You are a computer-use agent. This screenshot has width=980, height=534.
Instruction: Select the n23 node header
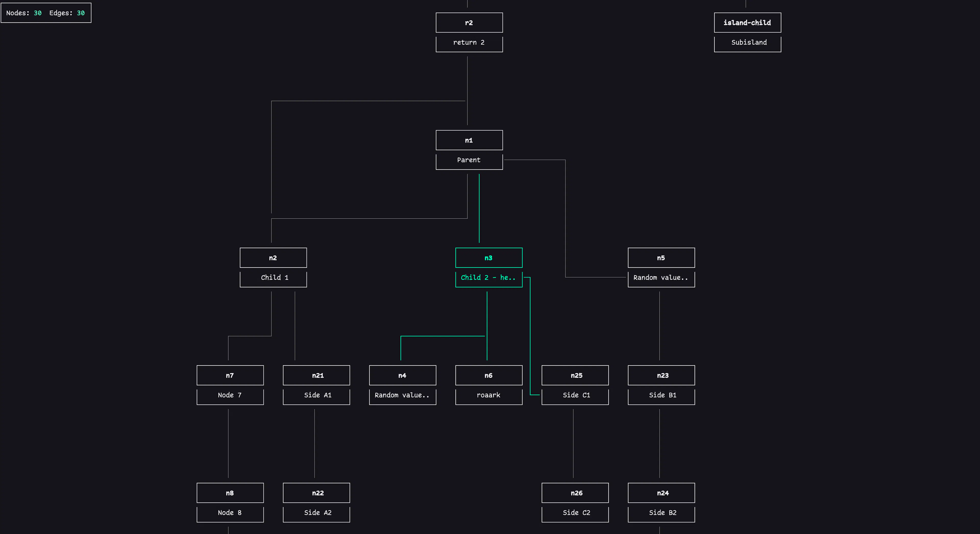[661, 375]
